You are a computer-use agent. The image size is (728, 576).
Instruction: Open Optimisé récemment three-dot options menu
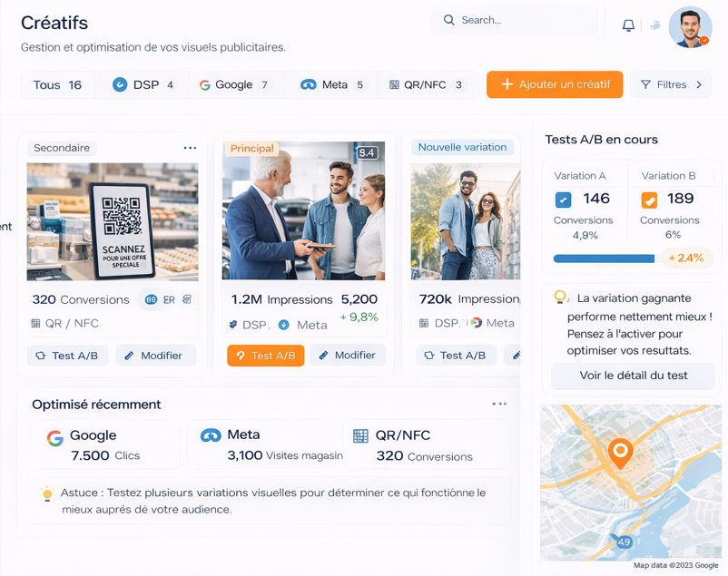(x=499, y=405)
